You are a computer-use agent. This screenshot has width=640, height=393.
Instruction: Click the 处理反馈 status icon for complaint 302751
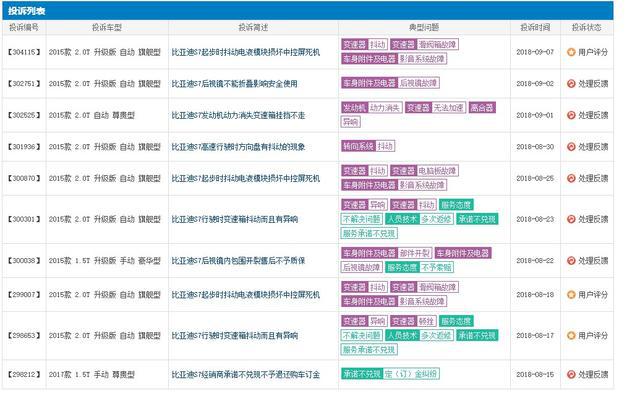[x=571, y=84]
